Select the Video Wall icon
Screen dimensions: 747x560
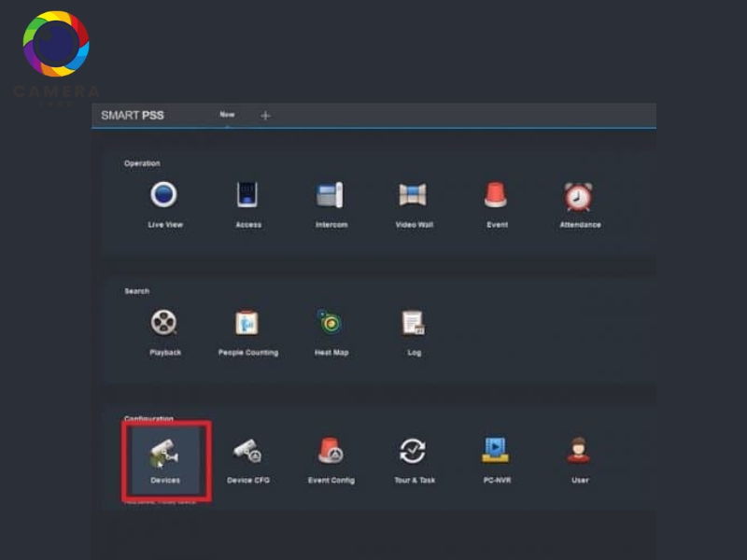point(413,196)
